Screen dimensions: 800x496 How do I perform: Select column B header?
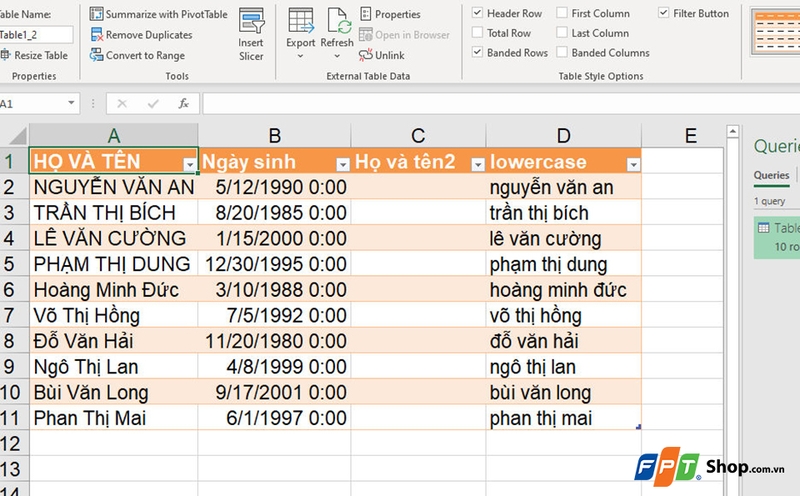pyautogui.click(x=274, y=136)
